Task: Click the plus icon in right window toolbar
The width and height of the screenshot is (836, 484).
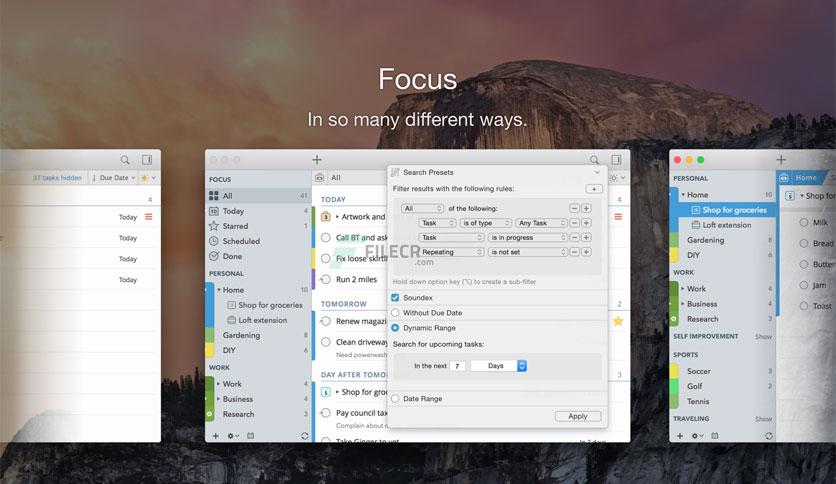Action: 781,159
